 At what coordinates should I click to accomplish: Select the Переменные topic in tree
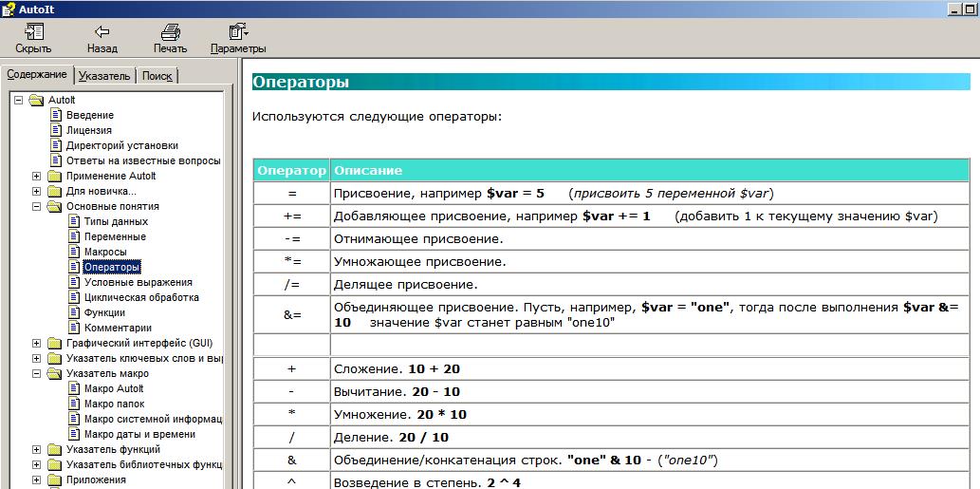pos(115,236)
